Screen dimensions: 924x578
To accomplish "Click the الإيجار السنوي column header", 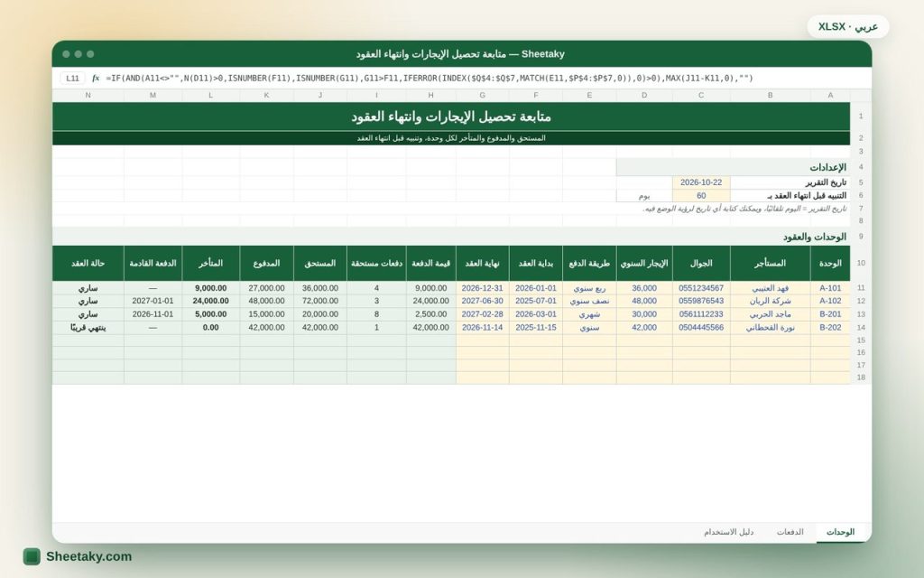I will pyautogui.click(x=644, y=263).
